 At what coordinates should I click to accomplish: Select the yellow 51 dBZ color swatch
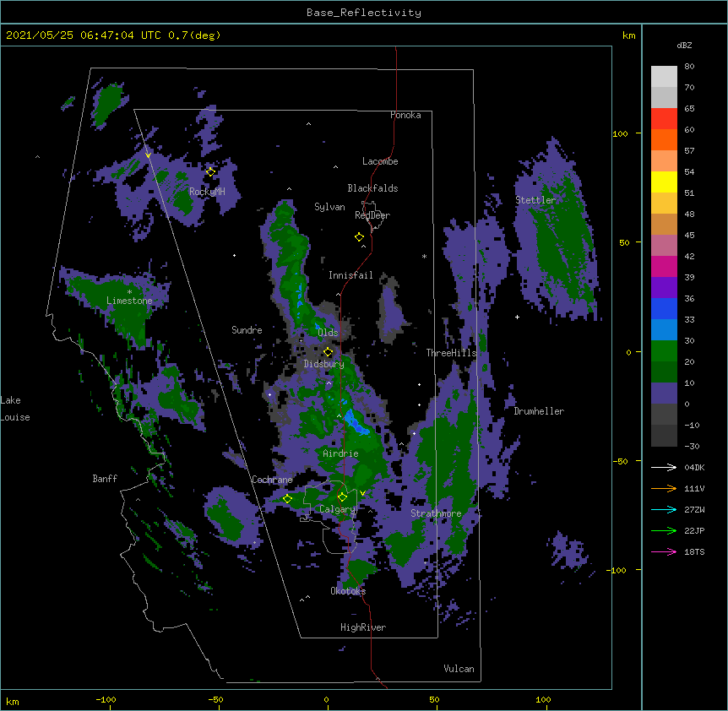(x=664, y=182)
